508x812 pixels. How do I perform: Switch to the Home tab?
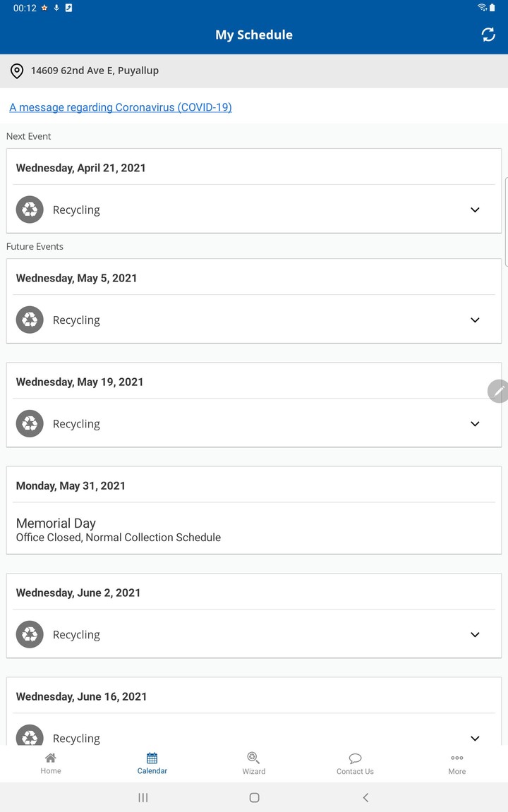pos(51,763)
